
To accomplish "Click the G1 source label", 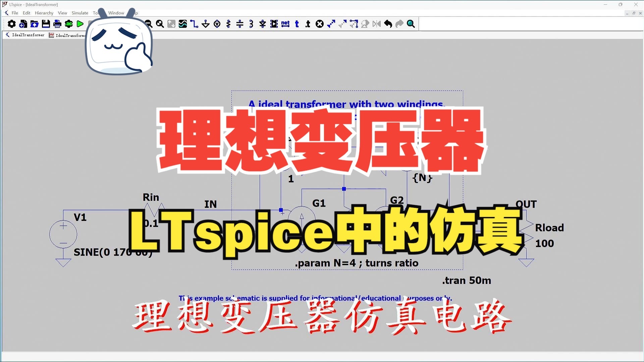I will [319, 203].
